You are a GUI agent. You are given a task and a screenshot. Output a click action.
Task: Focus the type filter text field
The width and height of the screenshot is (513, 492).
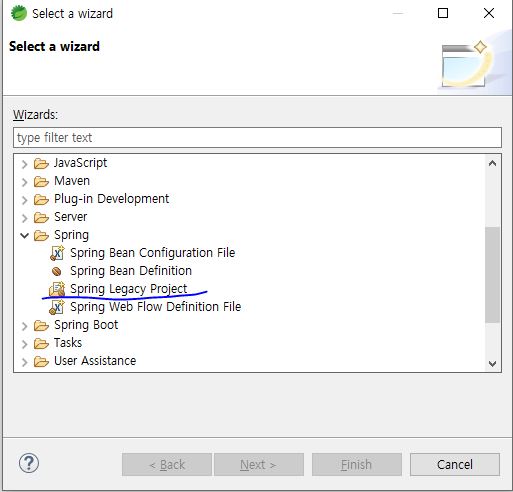click(x=257, y=137)
